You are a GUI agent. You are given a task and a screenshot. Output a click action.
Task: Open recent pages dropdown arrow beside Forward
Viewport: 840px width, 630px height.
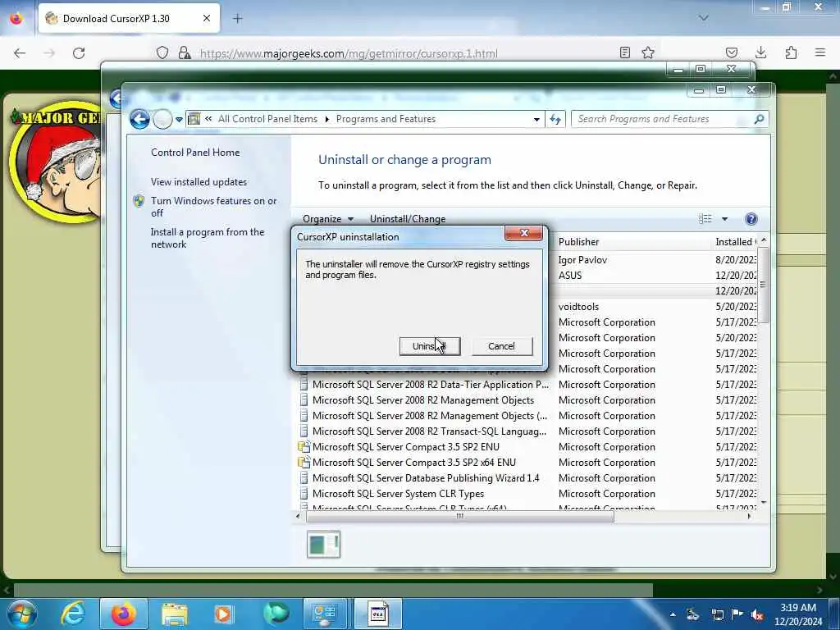tap(179, 119)
